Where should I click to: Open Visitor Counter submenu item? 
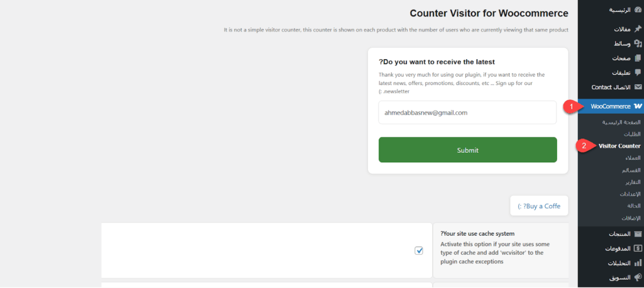(619, 146)
